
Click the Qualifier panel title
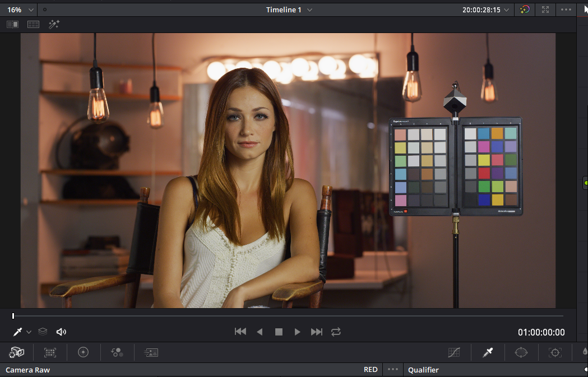pyautogui.click(x=423, y=370)
